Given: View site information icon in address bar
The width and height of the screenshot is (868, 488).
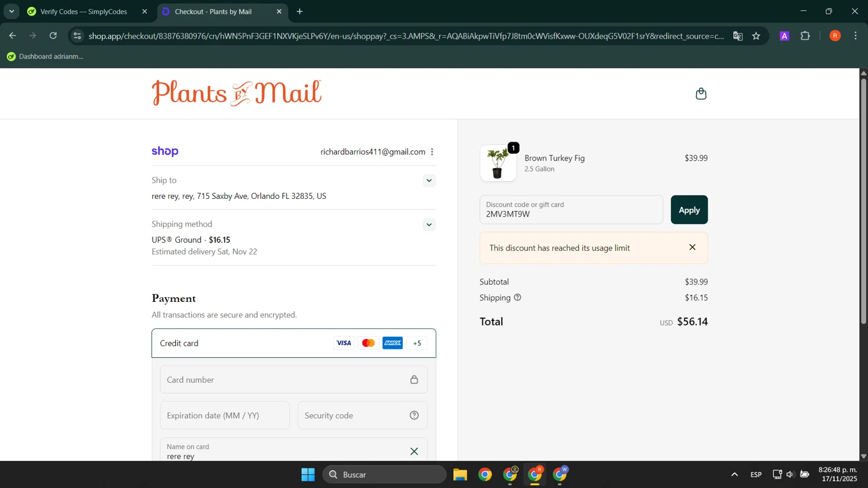Looking at the screenshot, I should tap(78, 36).
